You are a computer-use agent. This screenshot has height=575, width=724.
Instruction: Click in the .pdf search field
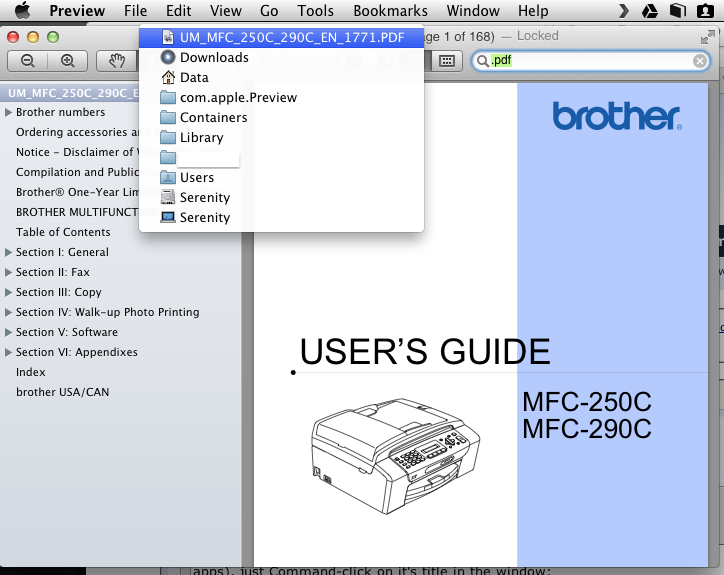pos(591,61)
